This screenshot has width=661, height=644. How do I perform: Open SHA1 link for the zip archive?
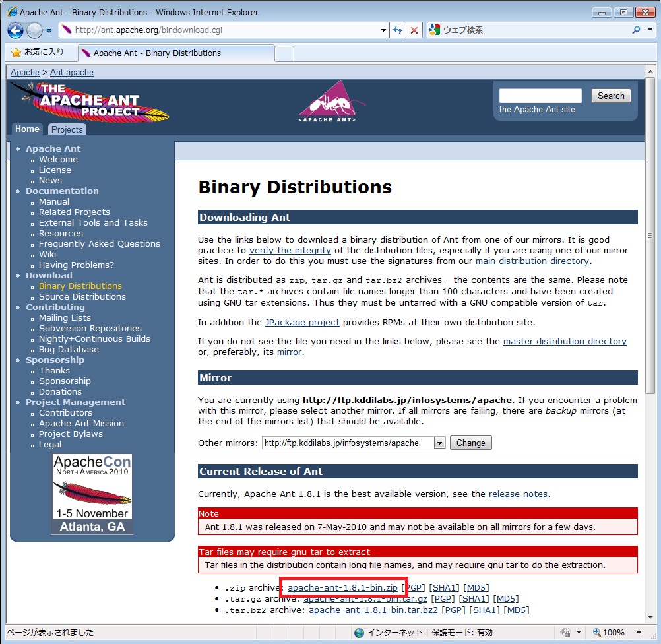(x=445, y=587)
